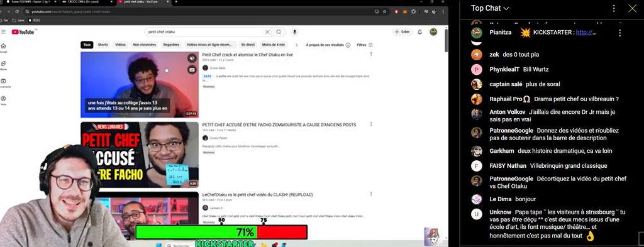Open the three-dot menu of Petit Chef crack video
This screenshot has height=247, width=644.
[x=371, y=54]
